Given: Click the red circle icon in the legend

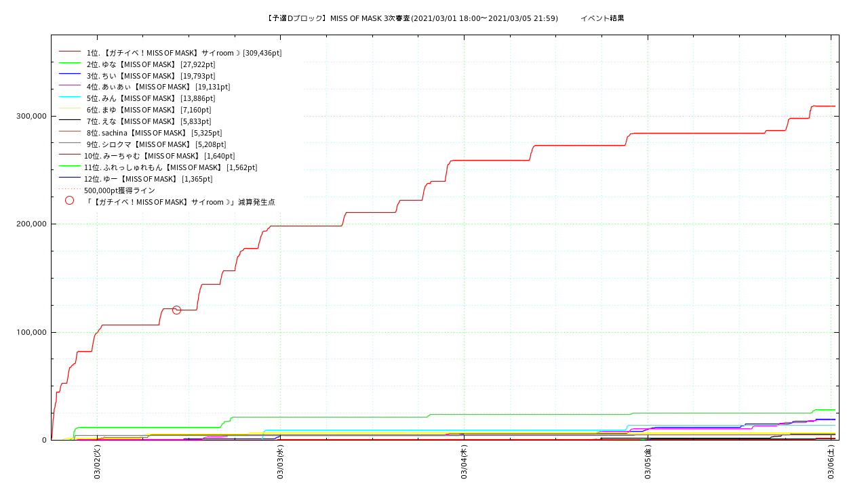Looking at the screenshot, I should click(x=69, y=201).
